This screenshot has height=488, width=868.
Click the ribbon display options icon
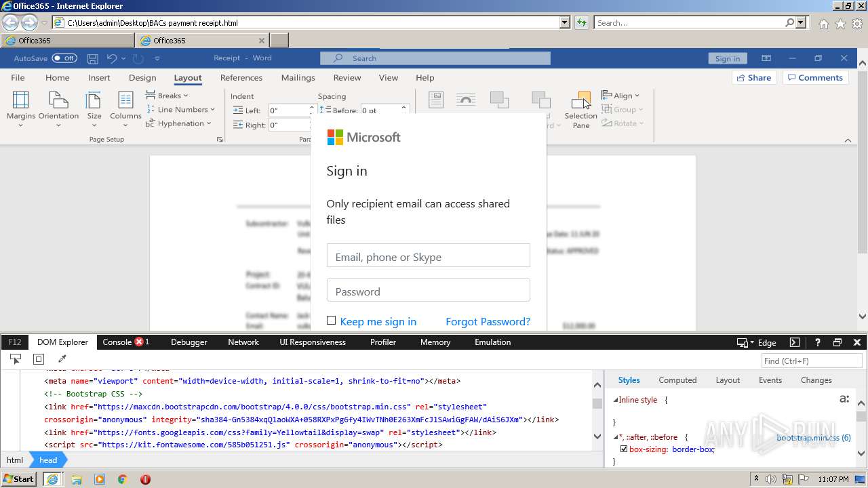point(766,58)
